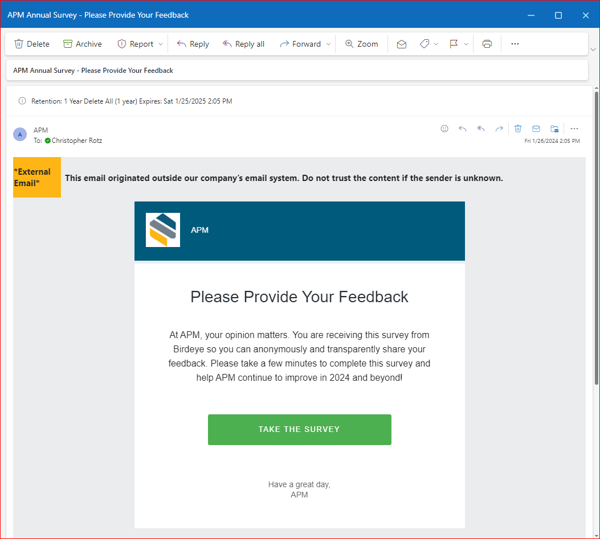Click the External Email warning label
The width and height of the screenshot is (600, 539).
pos(37,177)
